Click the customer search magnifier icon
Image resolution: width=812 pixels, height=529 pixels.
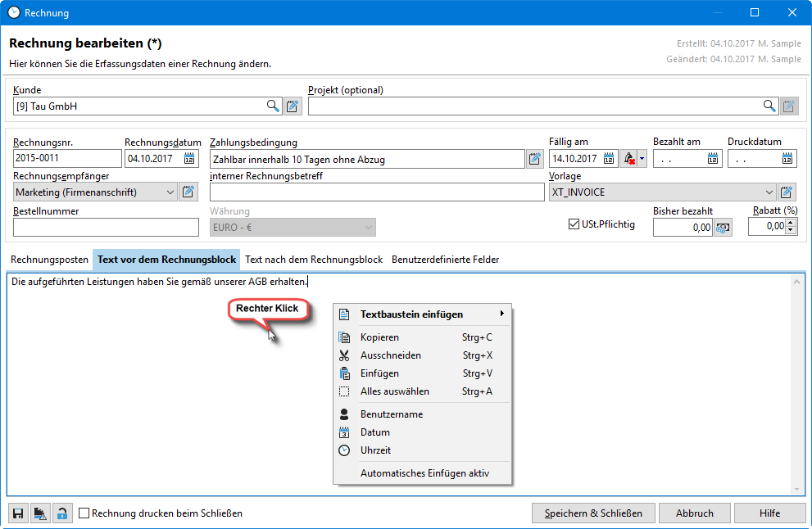[273, 106]
